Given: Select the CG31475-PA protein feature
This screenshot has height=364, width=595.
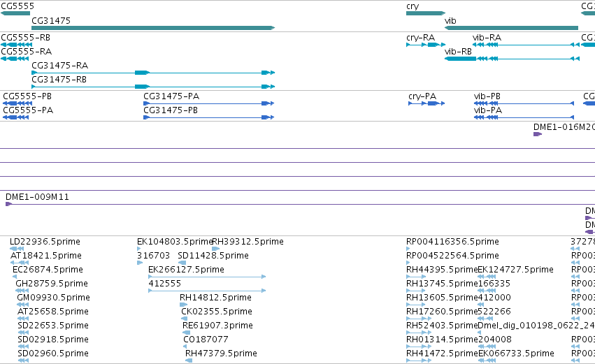Looking at the screenshot, I should coord(209,103).
